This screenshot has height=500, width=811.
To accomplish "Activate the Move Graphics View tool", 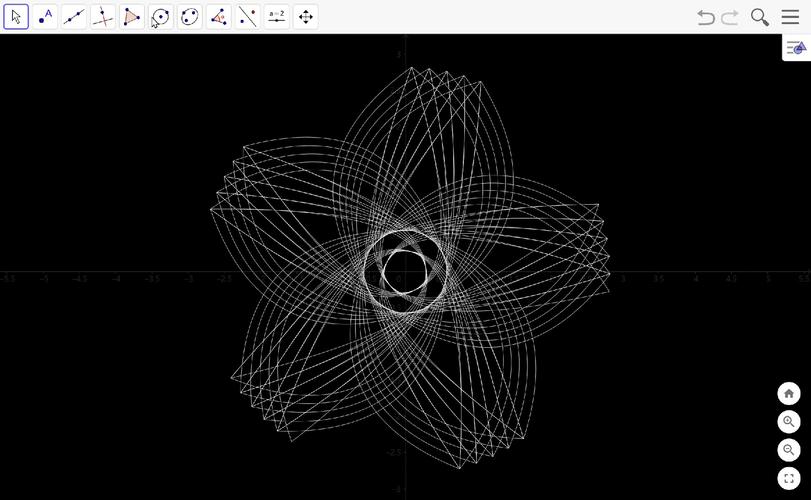I will pyautogui.click(x=306, y=17).
